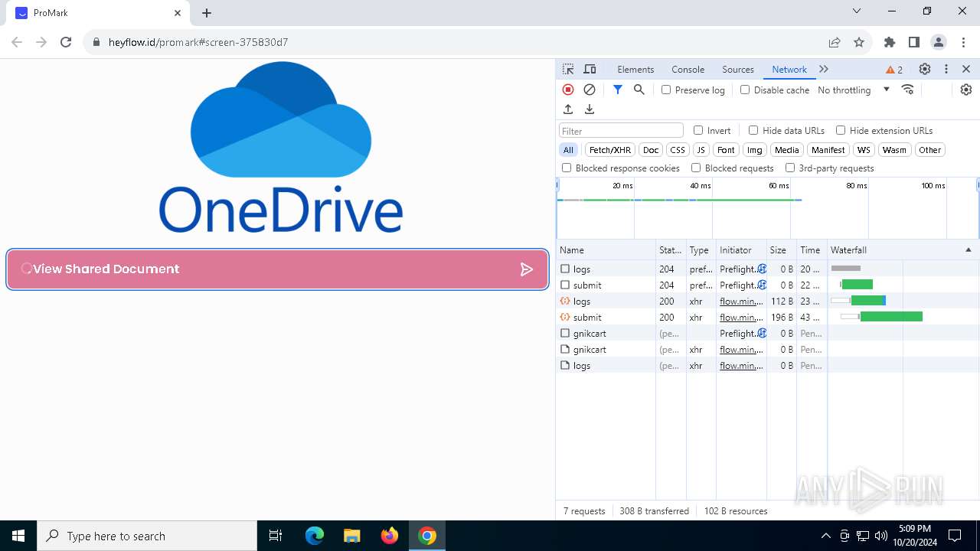The width and height of the screenshot is (980, 551).
Task: Open File Explorer from the taskbar
Action: point(352,536)
